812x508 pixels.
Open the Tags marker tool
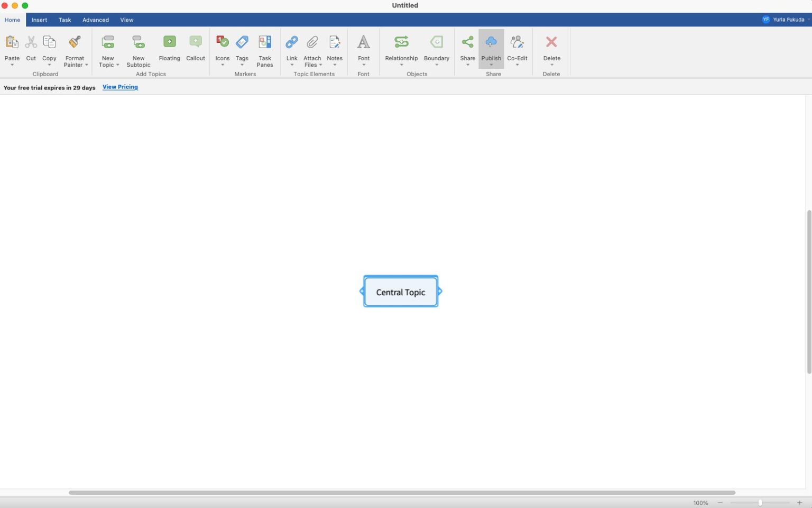(x=242, y=48)
